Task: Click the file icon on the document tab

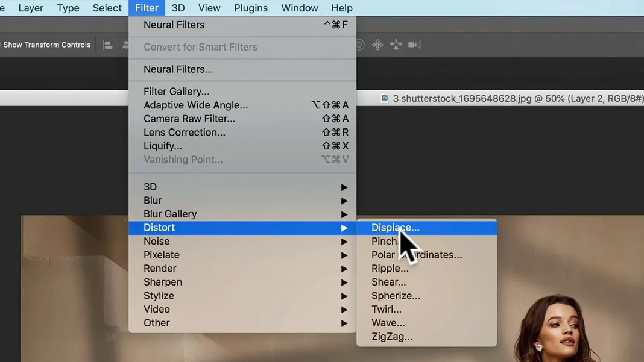Action: click(385, 98)
